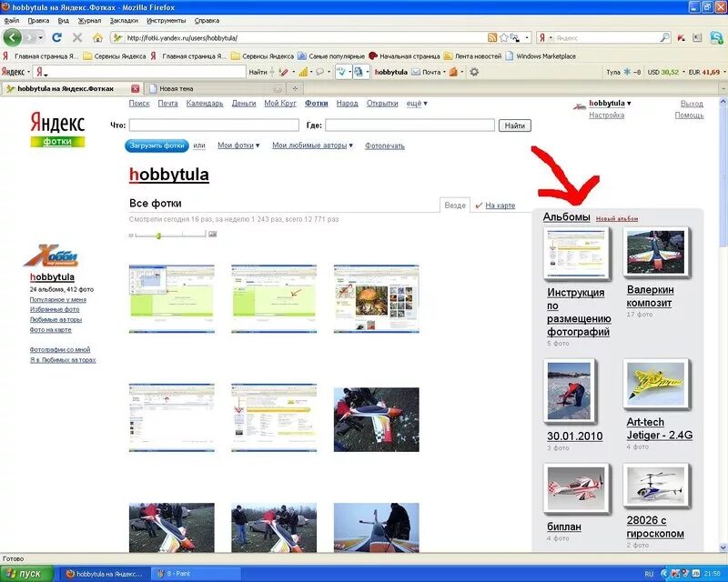The image size is (728, 582).
Task: Click the speech bubble icon in Yandex bar
Action: tap(319, 72)
